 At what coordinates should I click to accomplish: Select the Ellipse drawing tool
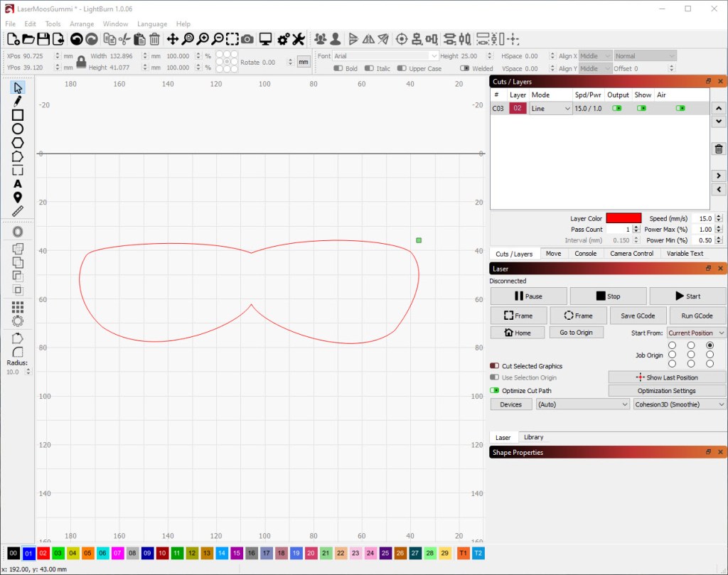pos(18,129)
